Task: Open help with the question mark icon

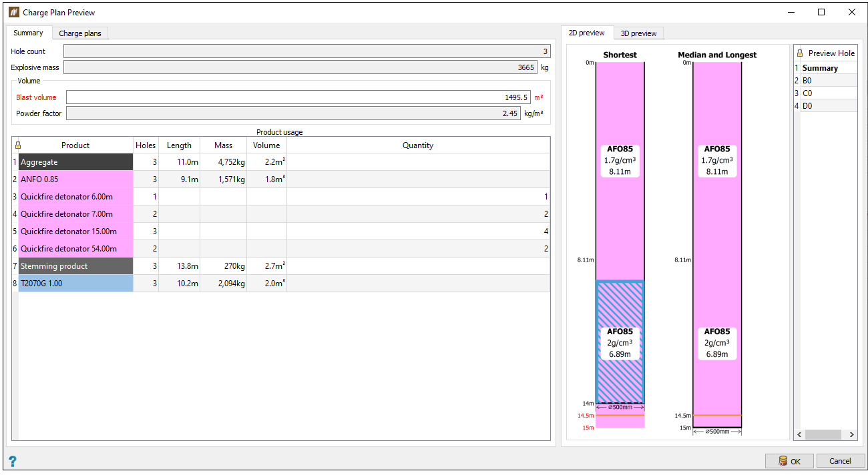Action: [12, 461]
